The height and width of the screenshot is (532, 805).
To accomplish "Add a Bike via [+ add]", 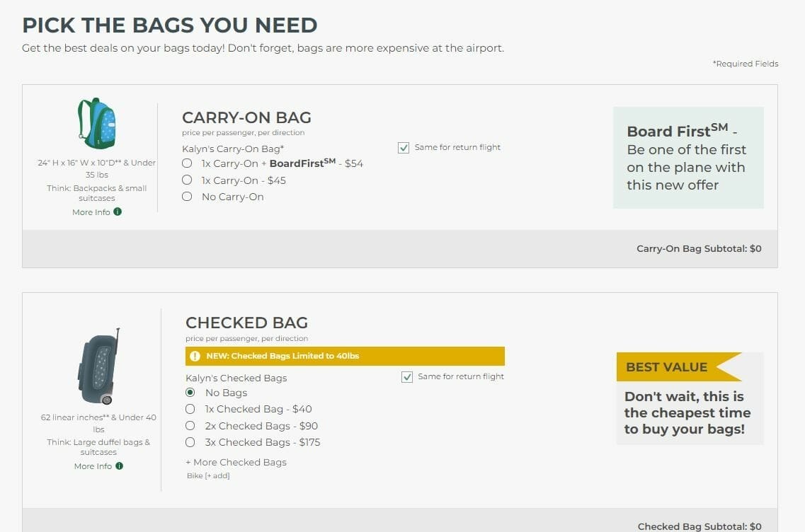I will [x=218, y=475].
